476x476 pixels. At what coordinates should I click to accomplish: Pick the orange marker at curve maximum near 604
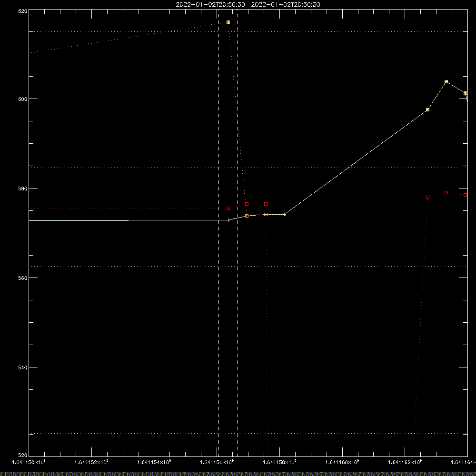pyautogui.click(x=446, y=82)
